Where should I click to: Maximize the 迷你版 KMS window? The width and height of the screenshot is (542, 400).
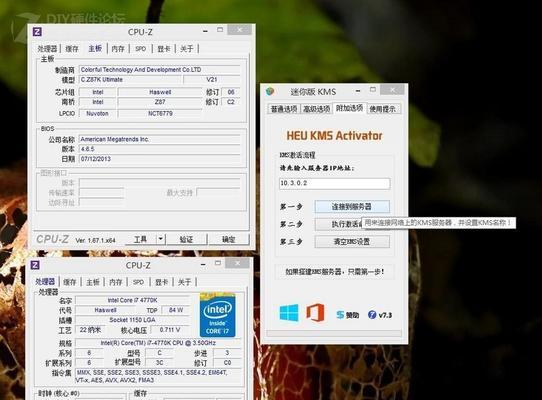coord(373,90)
